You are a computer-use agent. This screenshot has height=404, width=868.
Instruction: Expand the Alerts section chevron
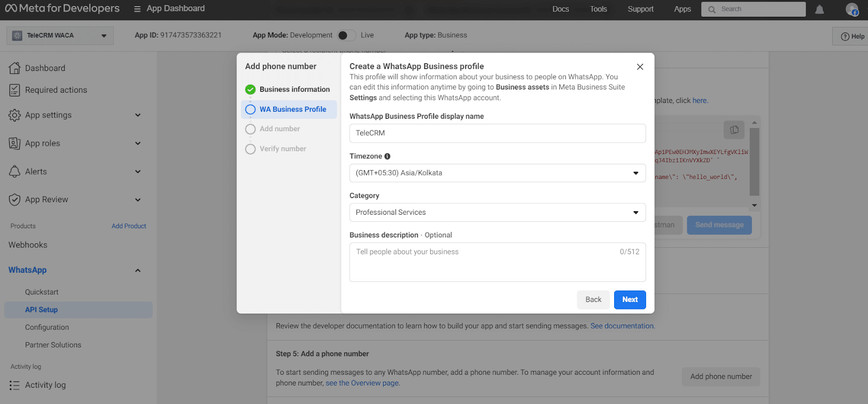pyautogui.click(x=138, y=171)
